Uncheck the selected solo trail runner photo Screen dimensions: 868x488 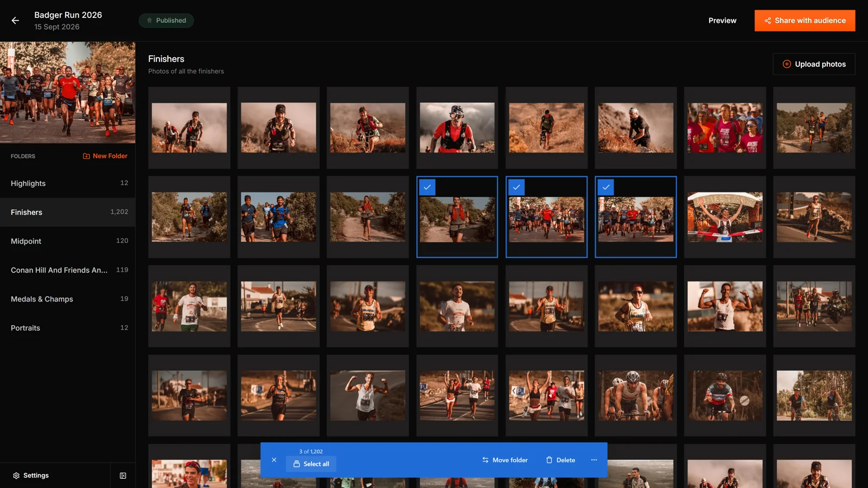(427, 187)
